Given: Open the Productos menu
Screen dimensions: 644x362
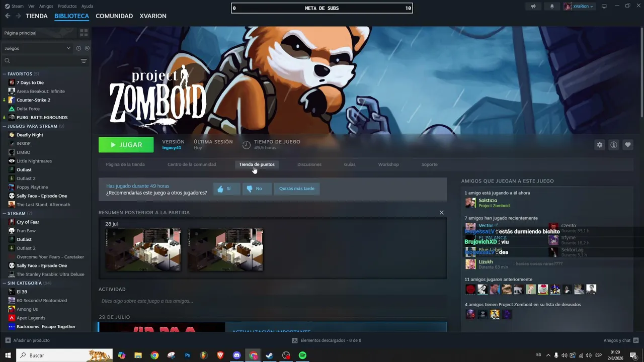Looking at the screenshot, I should pyautogui.click(x=67, y=7).
